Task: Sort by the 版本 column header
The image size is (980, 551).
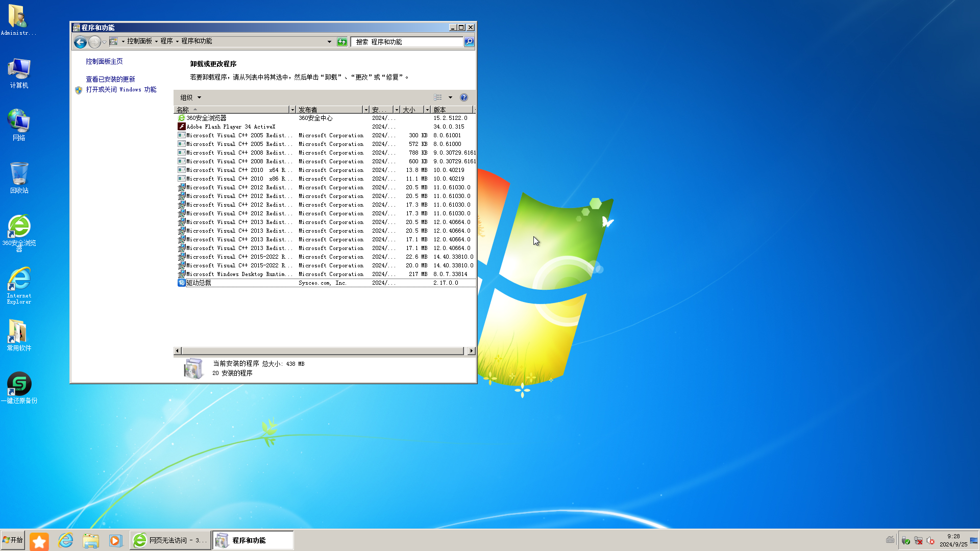Action: (452, 110)
